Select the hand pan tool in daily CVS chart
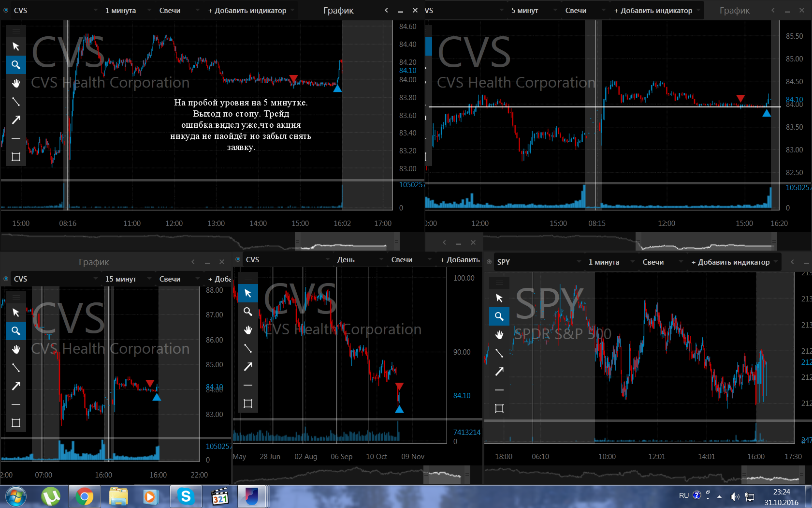Image resolution: width=812 pixels, height=508 pixels. coord(248,330)
